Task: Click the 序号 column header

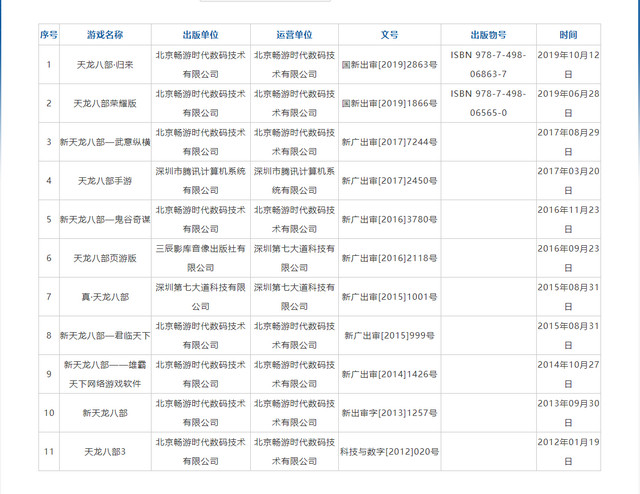Action: 49,35
